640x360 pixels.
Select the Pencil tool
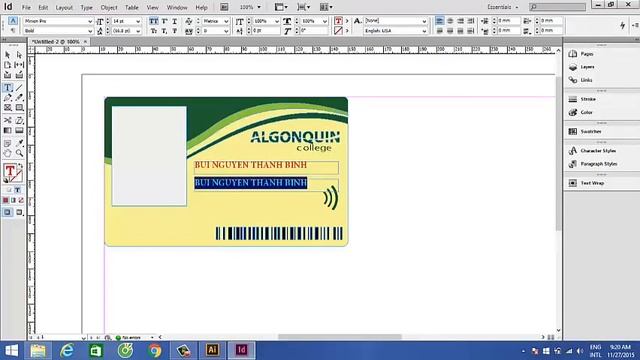tap(19, 98)
